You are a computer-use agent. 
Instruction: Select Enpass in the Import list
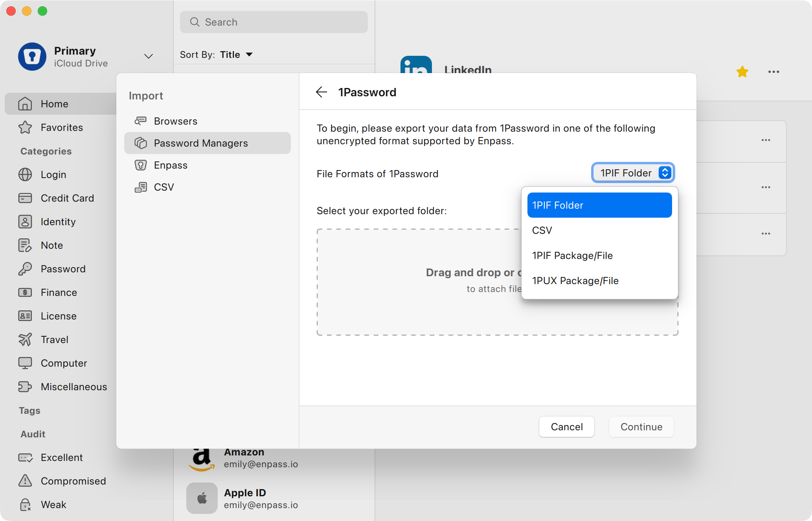(x=208, y=165)
